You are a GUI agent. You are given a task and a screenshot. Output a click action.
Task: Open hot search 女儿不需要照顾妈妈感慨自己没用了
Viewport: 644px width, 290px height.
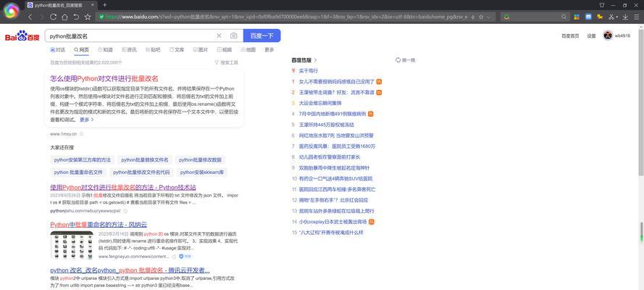tap(337, 81)
